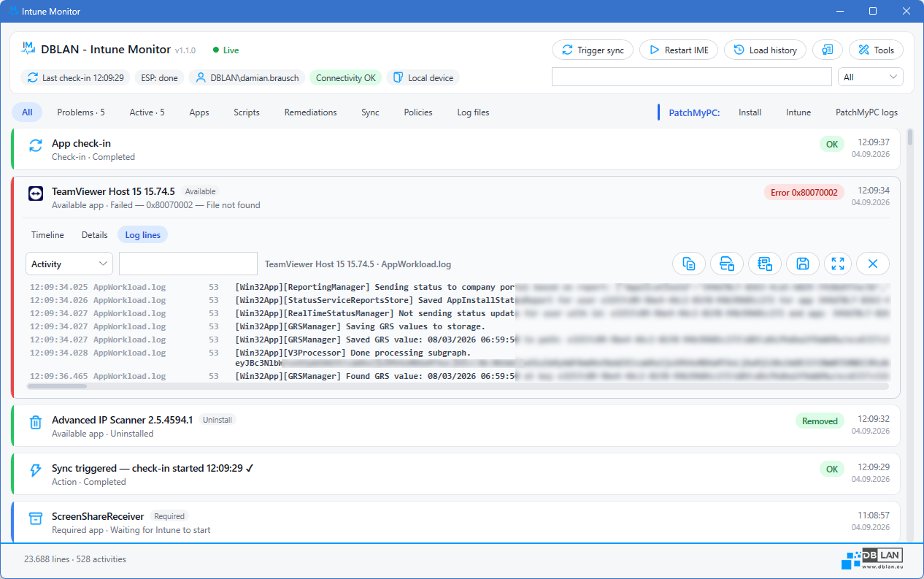Click the Load history button

(x=765, y=50)
